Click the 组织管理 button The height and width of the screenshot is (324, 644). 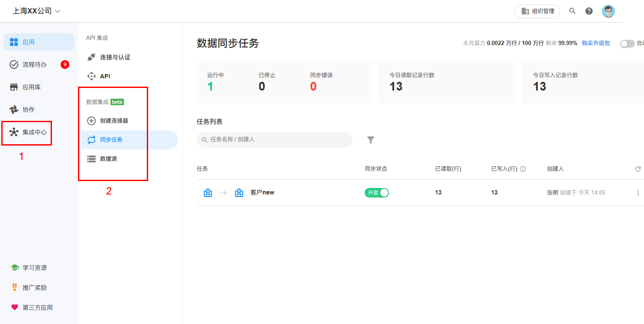coord(537,11)
